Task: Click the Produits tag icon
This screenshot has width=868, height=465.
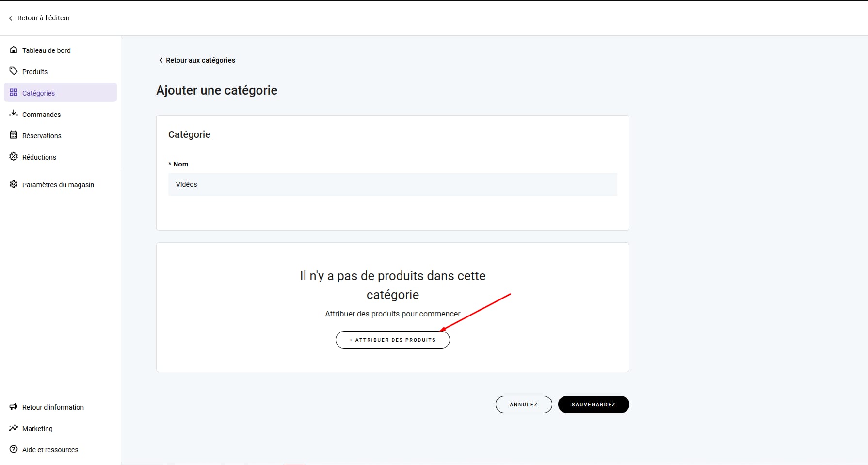Action: 14,71
